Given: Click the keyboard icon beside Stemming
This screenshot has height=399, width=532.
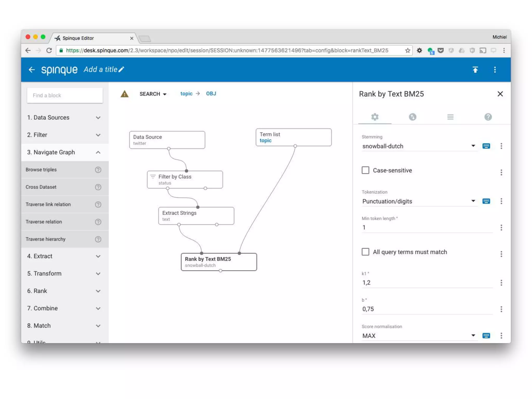Looking at the screenshot, I should [x=486, y=146].
